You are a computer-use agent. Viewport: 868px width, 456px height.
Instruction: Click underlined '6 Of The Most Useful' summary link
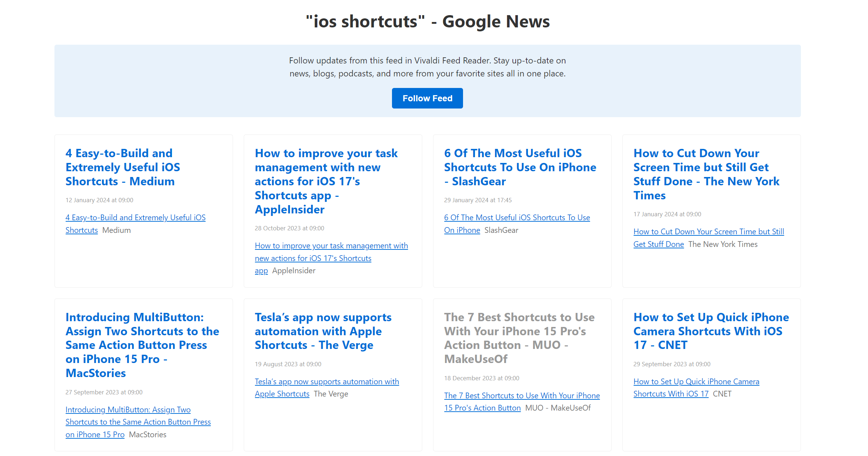[516, 218]
